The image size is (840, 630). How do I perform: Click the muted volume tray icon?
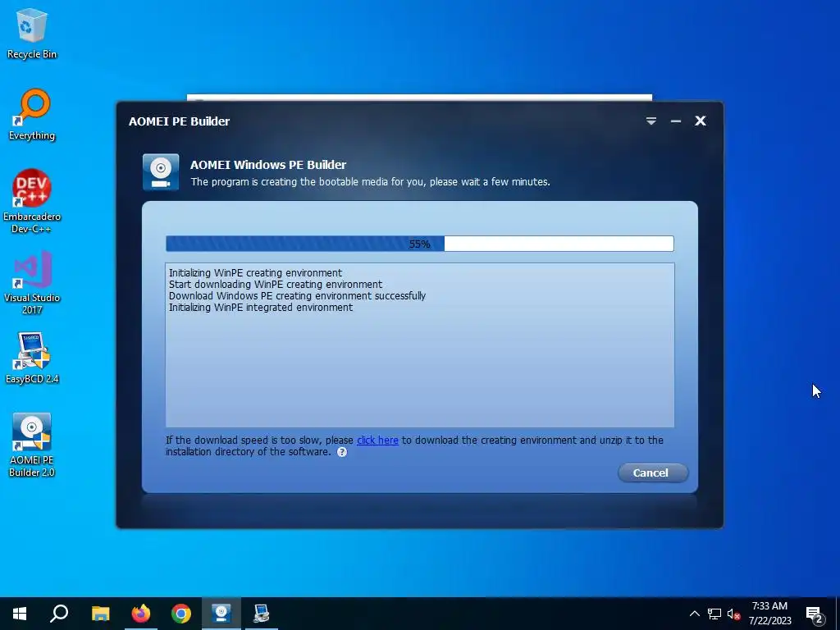click(733, 614)
